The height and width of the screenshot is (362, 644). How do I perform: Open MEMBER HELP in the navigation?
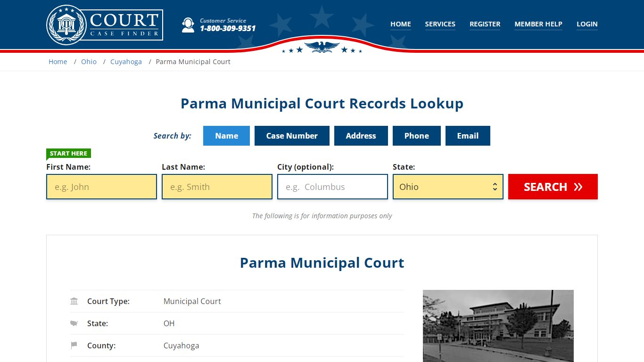(x=538, y=24)
